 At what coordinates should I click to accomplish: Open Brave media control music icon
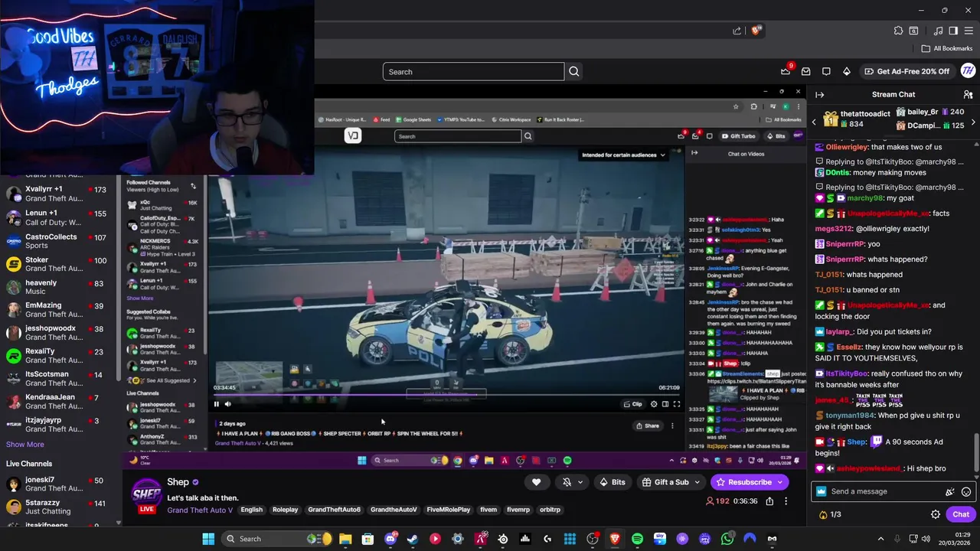pos(938,31)
